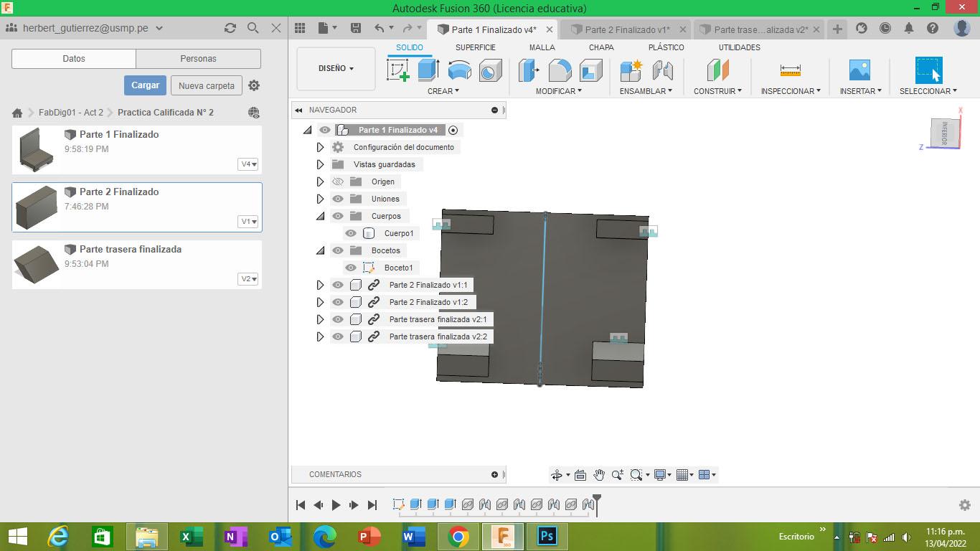Image resolution: width=980 pixels, height=551 pixels.
Task: Select the Extrude tool icon
Action: point(428,70)
